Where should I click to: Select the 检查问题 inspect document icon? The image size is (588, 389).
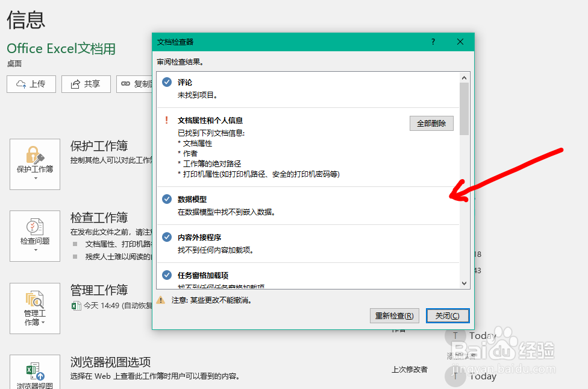point(34,228)
